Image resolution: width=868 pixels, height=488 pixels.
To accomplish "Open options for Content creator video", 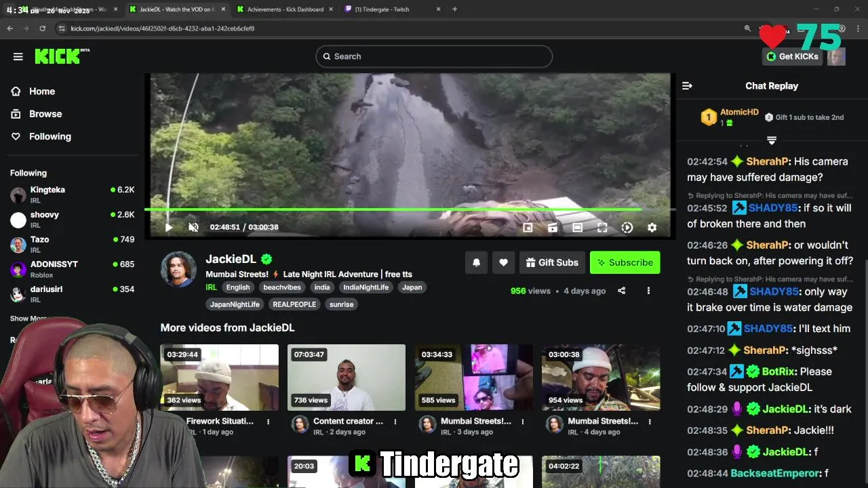I will click(396, 422).
